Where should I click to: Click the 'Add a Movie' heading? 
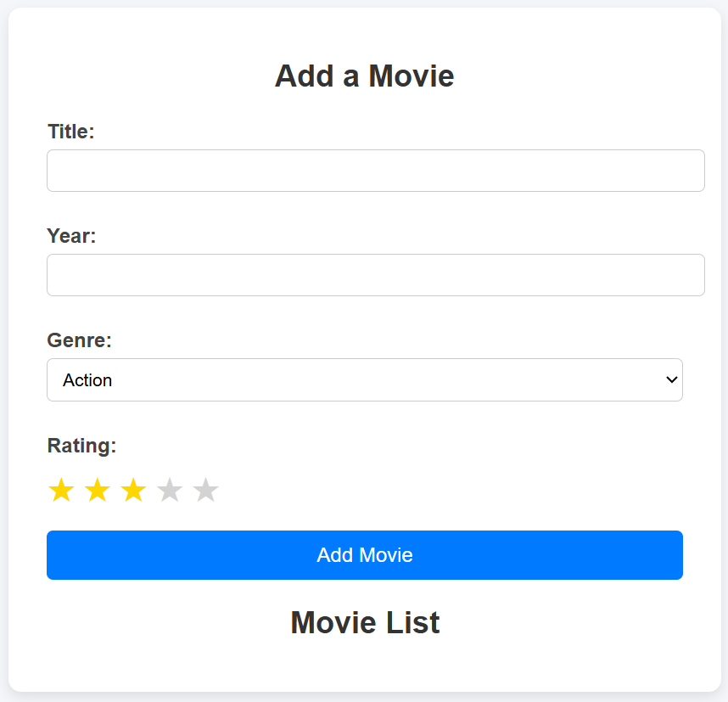(x=365, y=76)
